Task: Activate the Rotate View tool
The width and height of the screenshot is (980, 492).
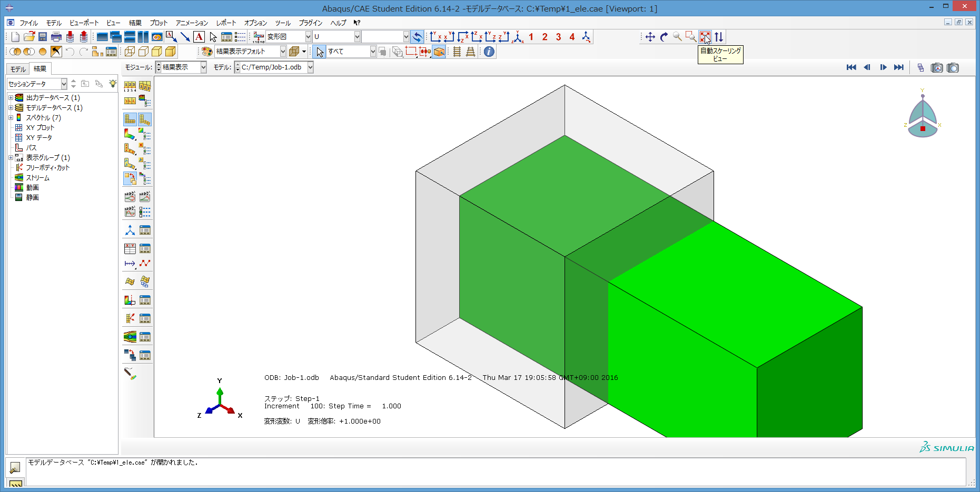Action: [664, 37]
